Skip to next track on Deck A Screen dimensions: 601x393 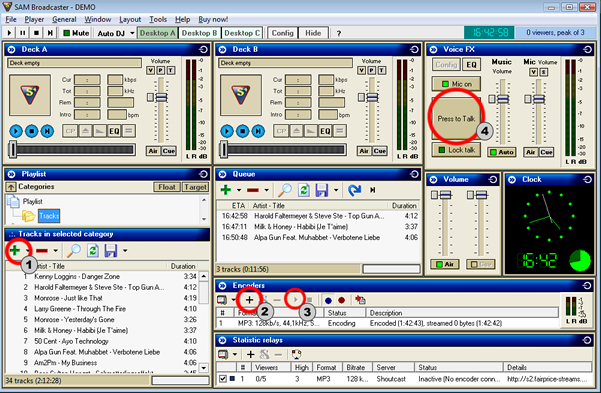(x=47, y=131)
